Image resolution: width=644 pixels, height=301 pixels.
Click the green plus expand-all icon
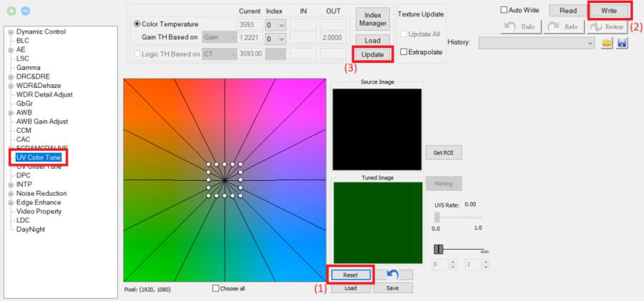12,11
